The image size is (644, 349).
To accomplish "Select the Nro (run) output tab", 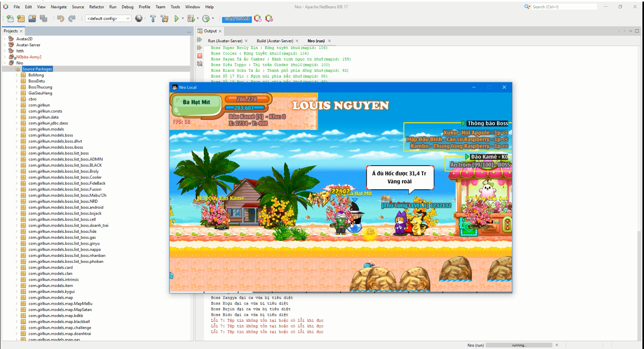I will coord(316,41).
